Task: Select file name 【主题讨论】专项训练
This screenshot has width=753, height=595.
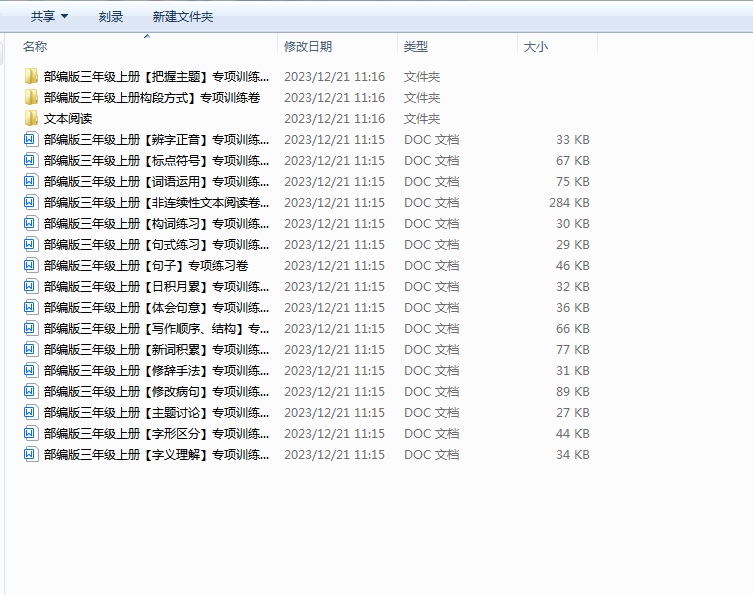Action: (157, 413)
